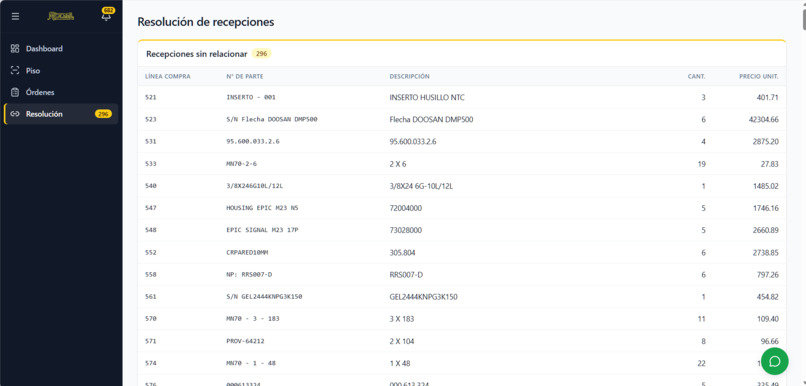This screenshot has height=386, width=806.
Task: Click description 1 X 48
Action: 400,363
